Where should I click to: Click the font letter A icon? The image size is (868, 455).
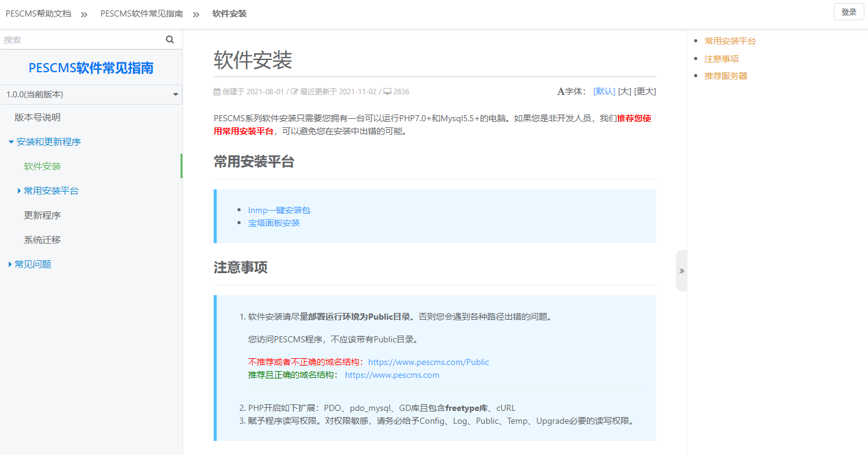[561, 92]
